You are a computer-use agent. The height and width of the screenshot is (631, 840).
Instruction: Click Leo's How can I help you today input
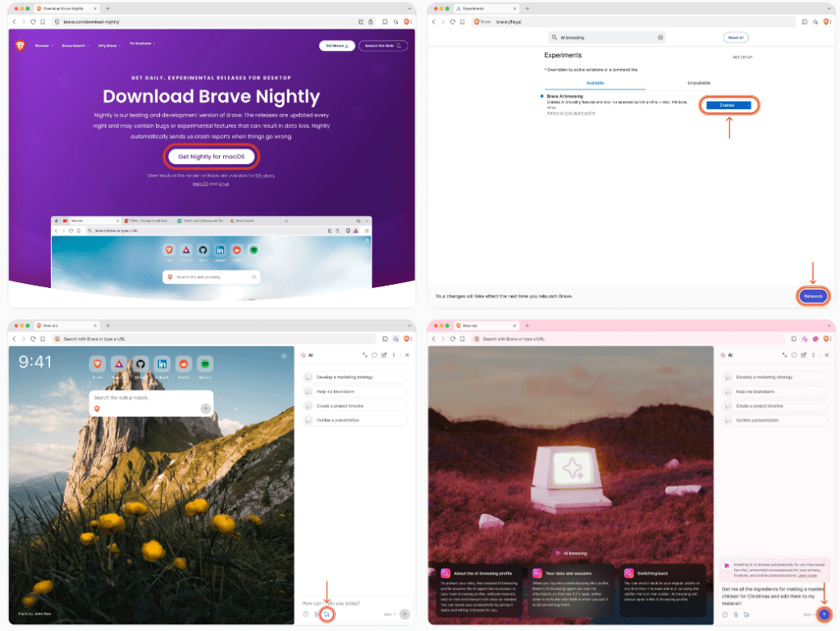tap(345, 601)
